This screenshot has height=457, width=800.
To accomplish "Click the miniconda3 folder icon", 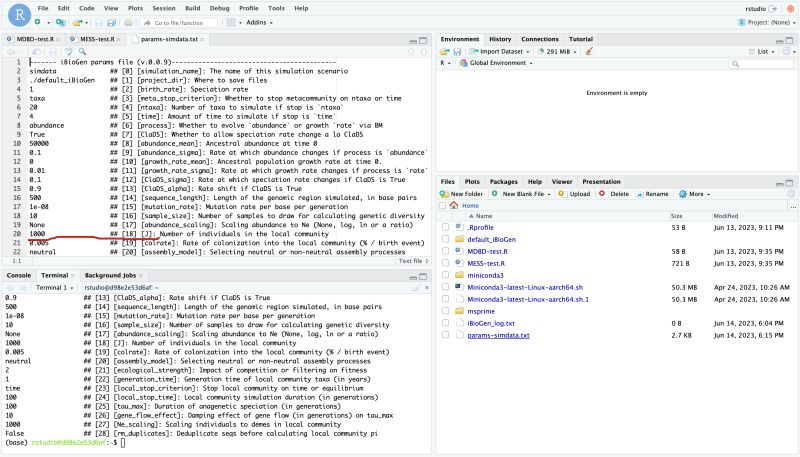I will click(459, 275).
